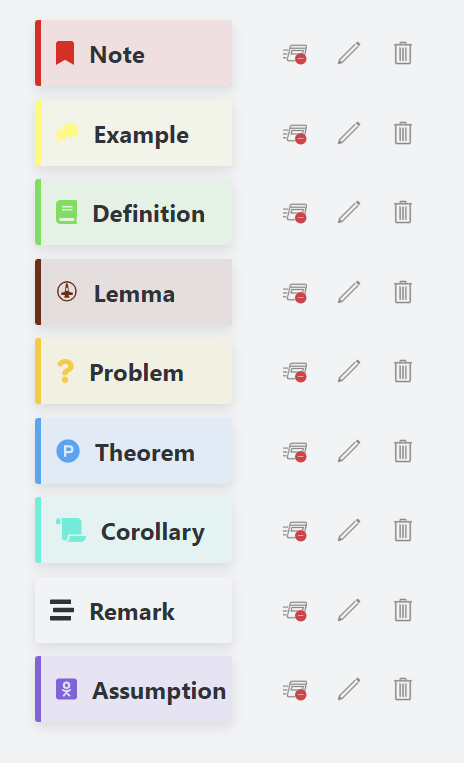Viewport: 464px width, 763px height.
Task: Select the Definition callout with book icon
Action: click(133, 212)
